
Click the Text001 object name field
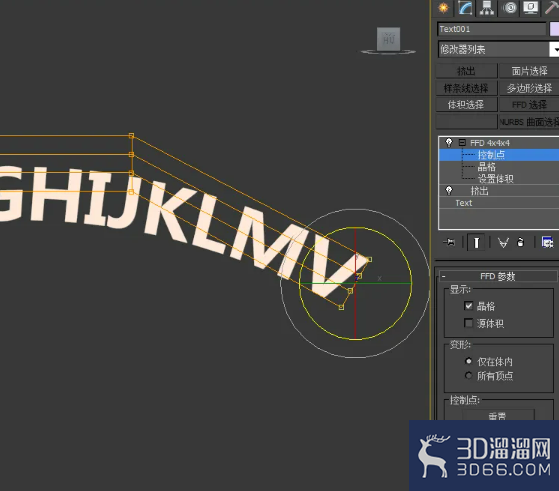pos(491,29)
